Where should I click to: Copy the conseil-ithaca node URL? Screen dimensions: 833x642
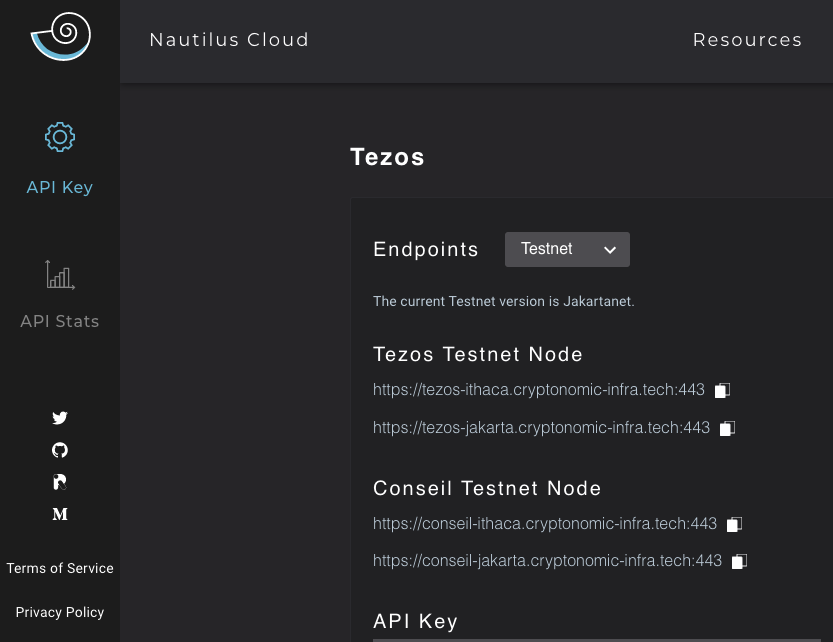pos(734,524)
